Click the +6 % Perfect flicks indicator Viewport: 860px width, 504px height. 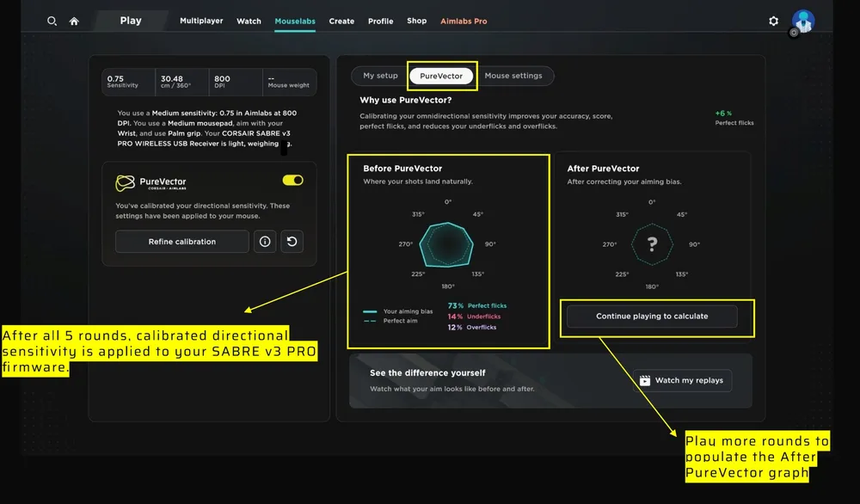(734, 118)
